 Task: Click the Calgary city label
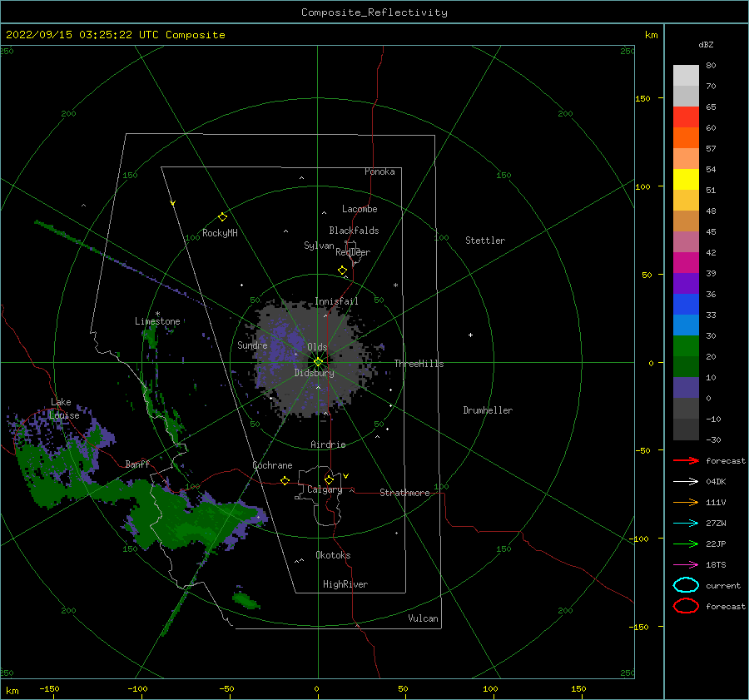click(x=325, y=489)
